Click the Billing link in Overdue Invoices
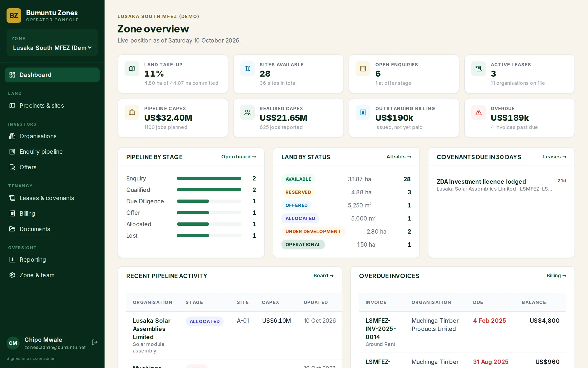This screenshot has width=588, height=368. click(x=556, y=276)
